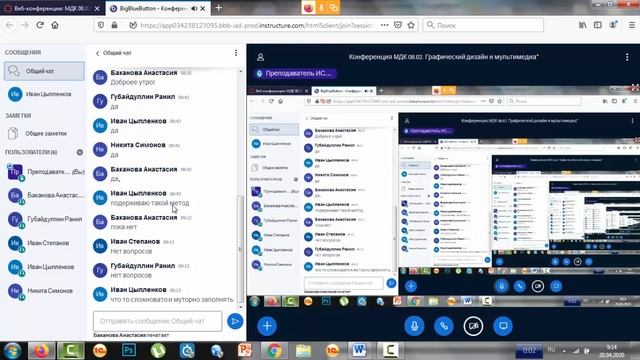Click Баканова Анастасия's 'Доброе утро!' message
Screen dimensions: 640x360
(133, 82)
